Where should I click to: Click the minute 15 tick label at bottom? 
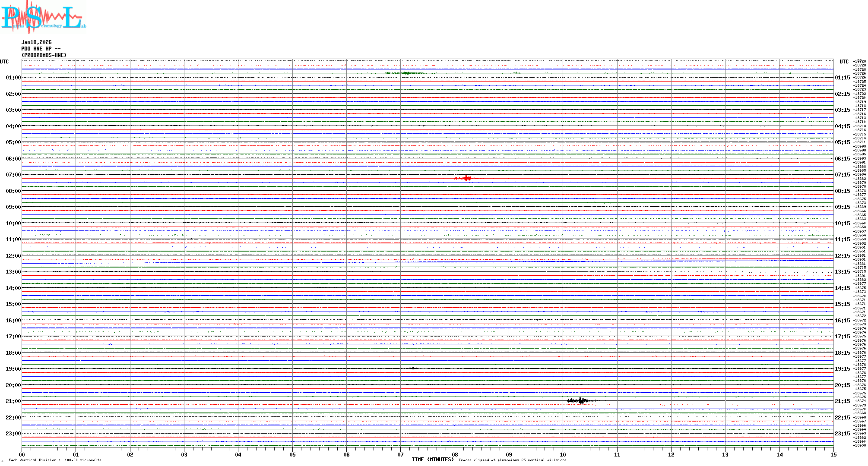coord(833,454)
